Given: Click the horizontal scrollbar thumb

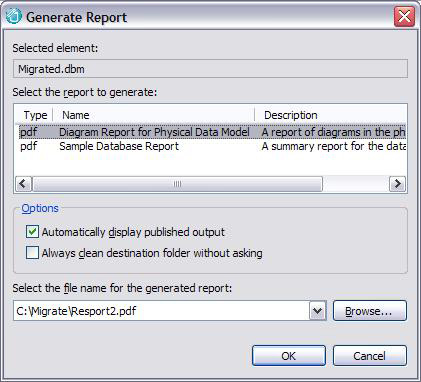Looking at the screenshot, I should point(178,184).
